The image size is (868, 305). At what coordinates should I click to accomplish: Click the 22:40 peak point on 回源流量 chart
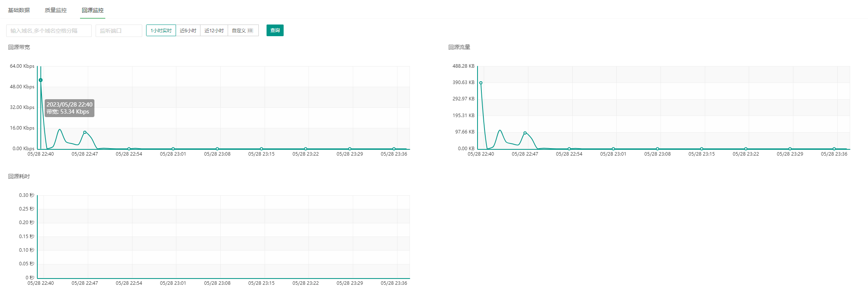pos(481,83)
